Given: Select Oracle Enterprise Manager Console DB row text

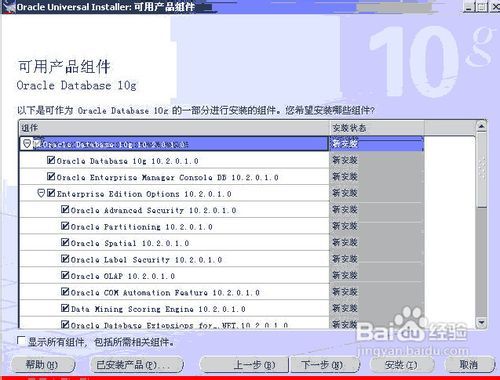Looking at the screenshot, I should 168,177.
